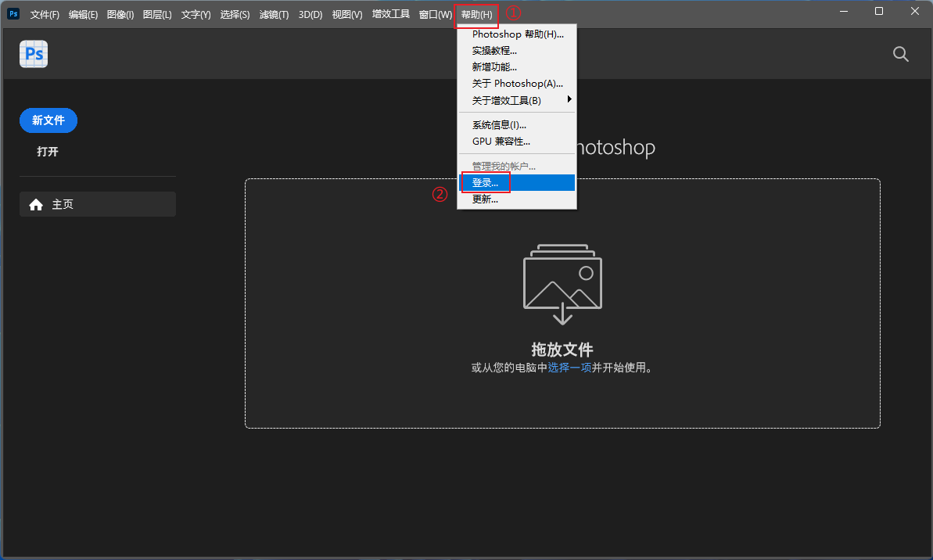Open the 图像(I) menu

[120, 14]
